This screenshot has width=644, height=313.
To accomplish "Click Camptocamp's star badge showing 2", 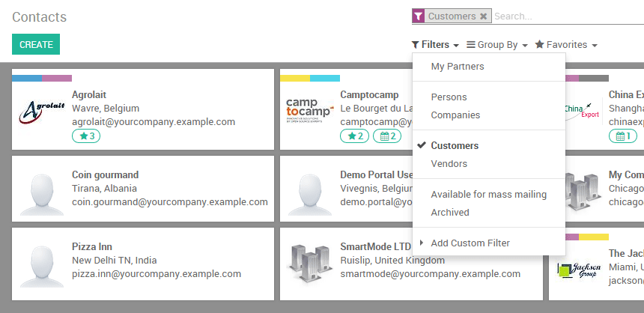I will coord(354,136).
